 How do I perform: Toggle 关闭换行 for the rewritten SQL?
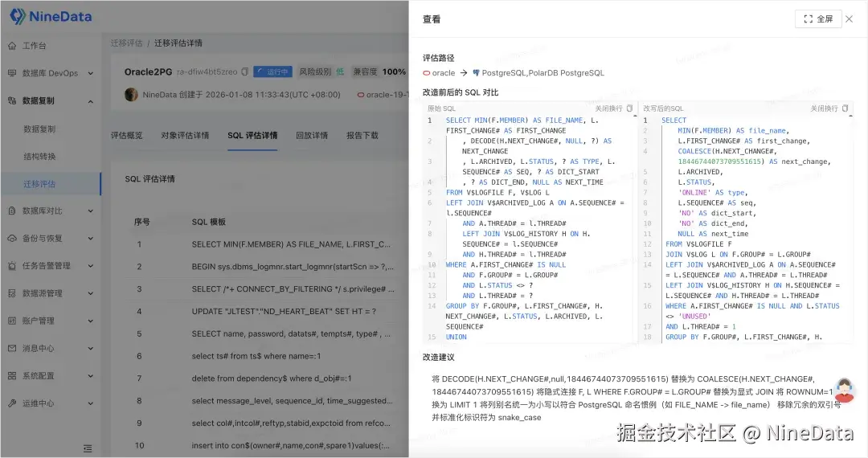pos(825,108)
